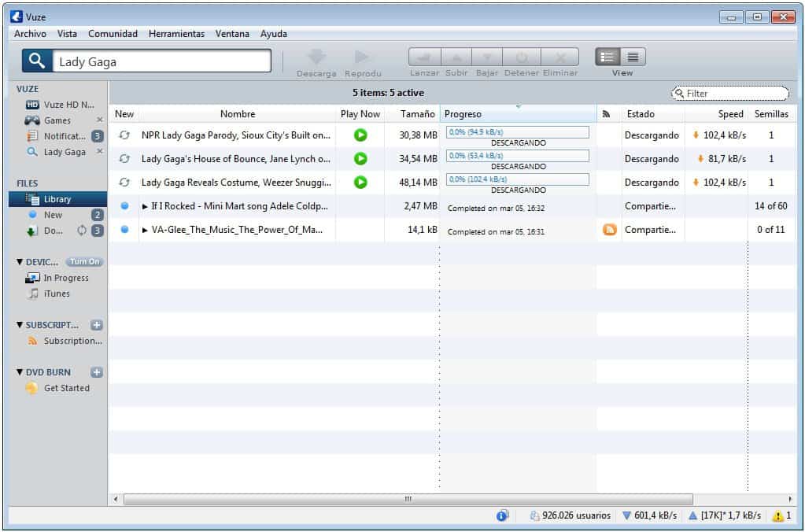805x532 pixels.
Task: Open the info icon in the status bar
Action: tap(501, 515)
